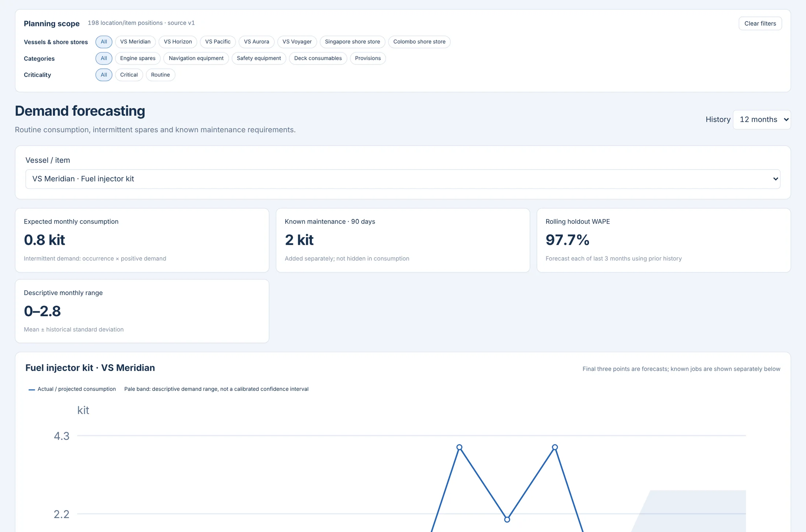806x532 pixels.
Task: Click the Known maintenance · 90 days label
Action: [x=330, y=222]
